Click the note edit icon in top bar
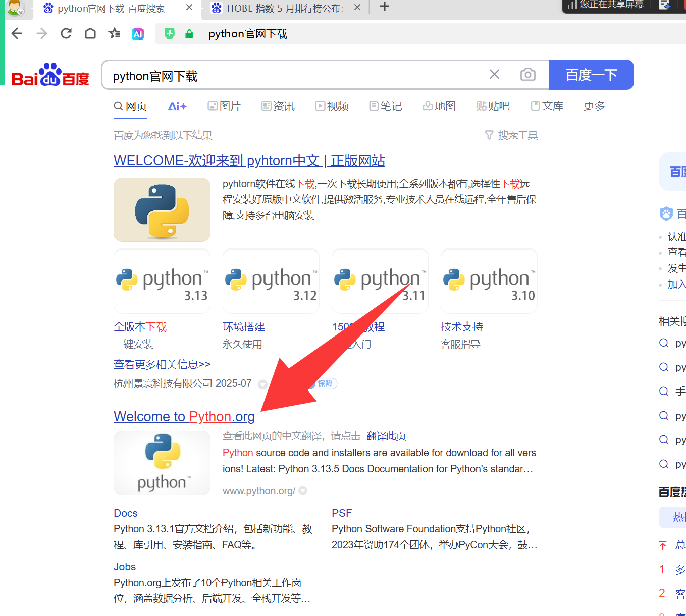This screenshot has height=616, width=686. (665, 5)
